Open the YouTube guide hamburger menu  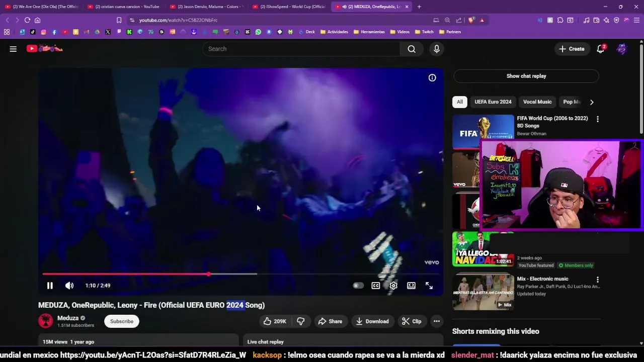(x=13, y=49)
